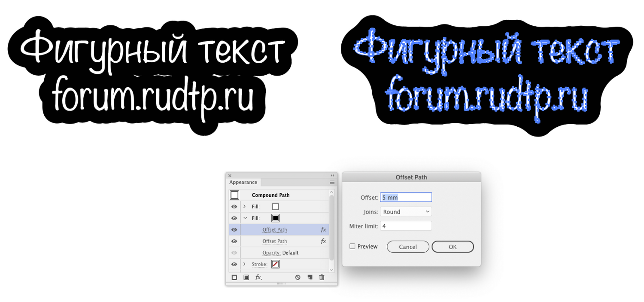Click the scroll up arrow in Appearance list
This screenshot has width=644, height=302.
tap(331, 191)
